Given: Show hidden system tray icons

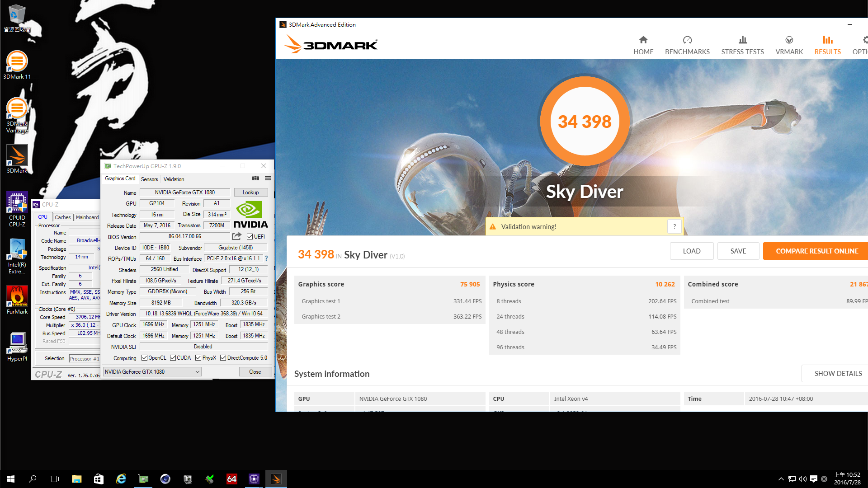Looking at the screenshot, I should (x=781, y=479).
